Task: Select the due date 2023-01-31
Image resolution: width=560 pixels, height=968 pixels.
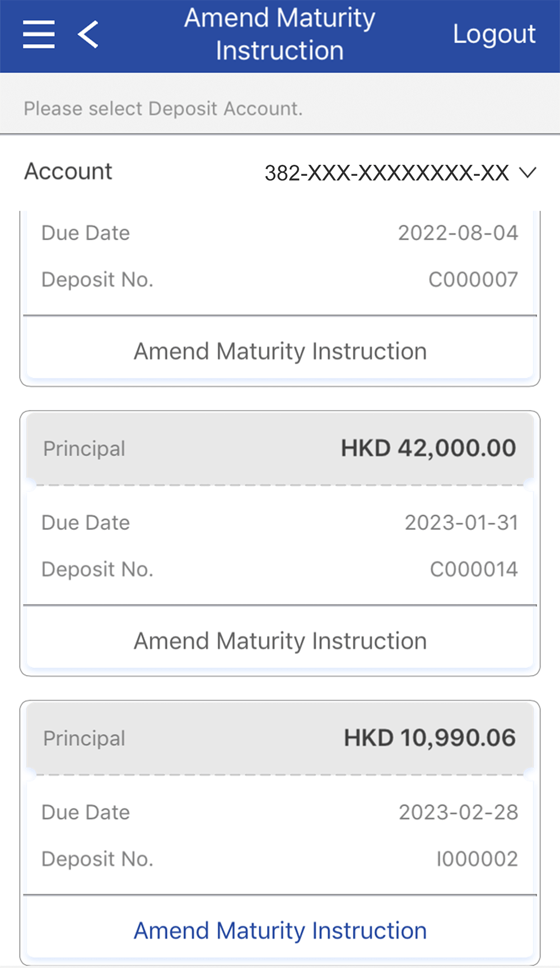Action: point(461,523)
